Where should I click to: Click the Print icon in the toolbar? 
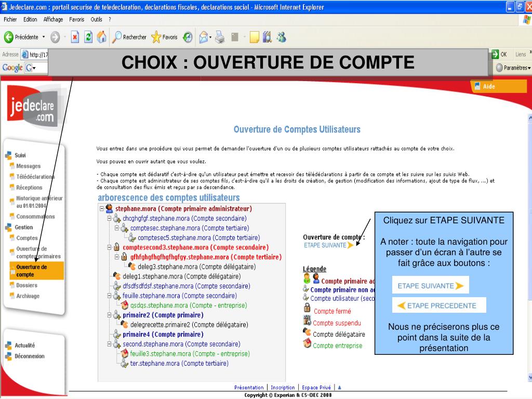coord(220,37)
